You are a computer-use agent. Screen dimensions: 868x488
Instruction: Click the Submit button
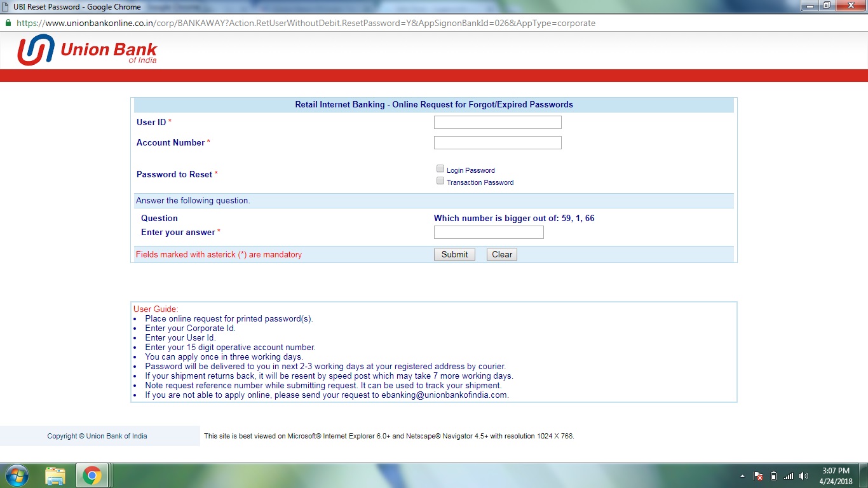454,254
